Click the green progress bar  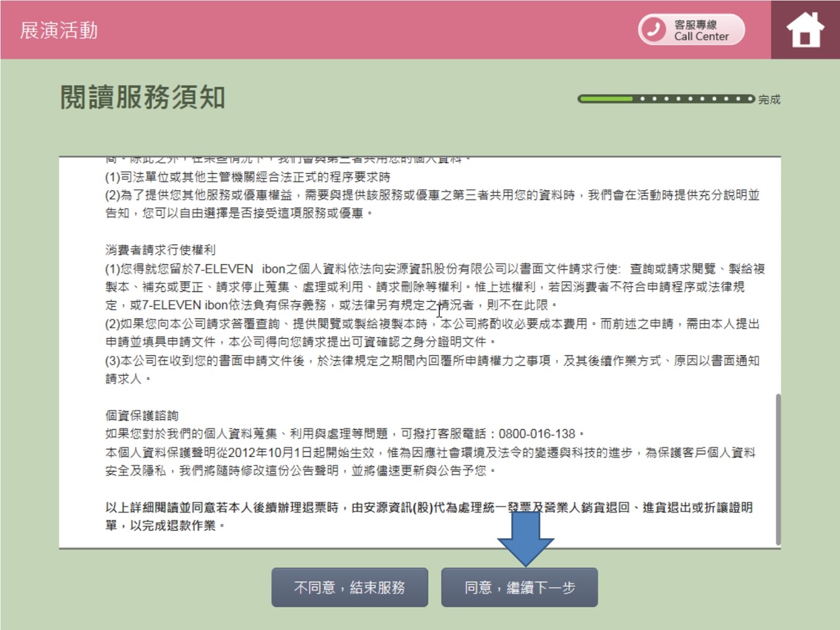click(x=666, y=98)
